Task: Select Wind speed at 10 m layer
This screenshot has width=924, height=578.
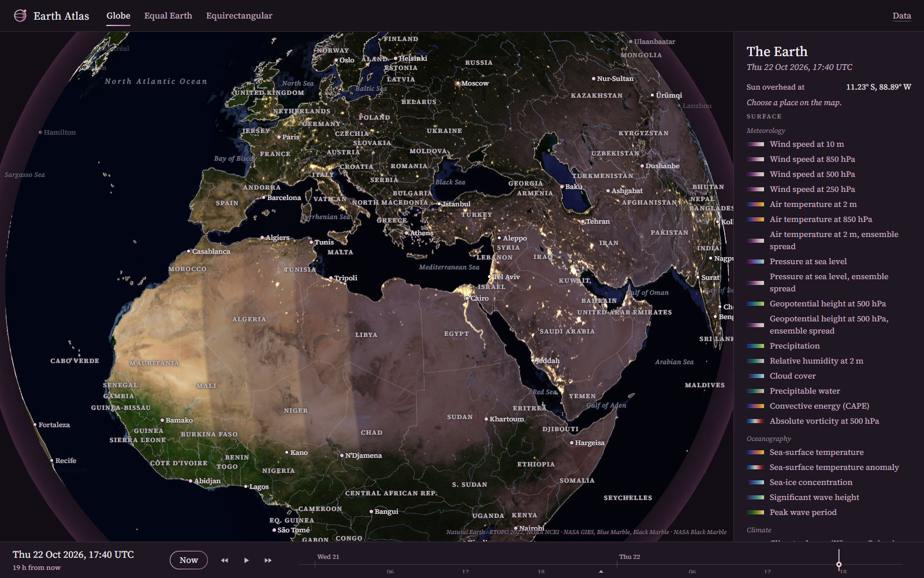Action: pyautogui.click(x=829, y=144)
